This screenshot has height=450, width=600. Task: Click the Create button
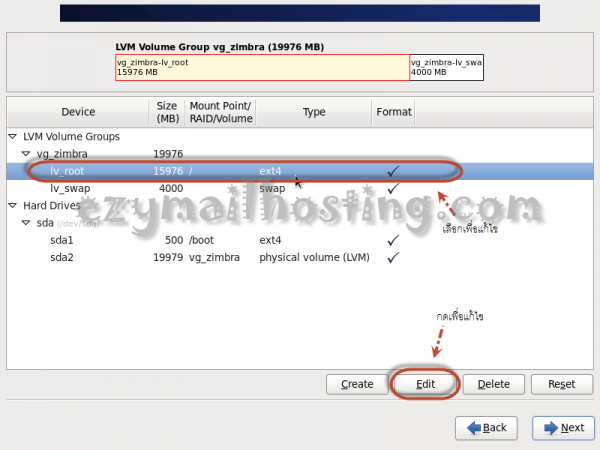pyautogui.click(x=357, y=384)
